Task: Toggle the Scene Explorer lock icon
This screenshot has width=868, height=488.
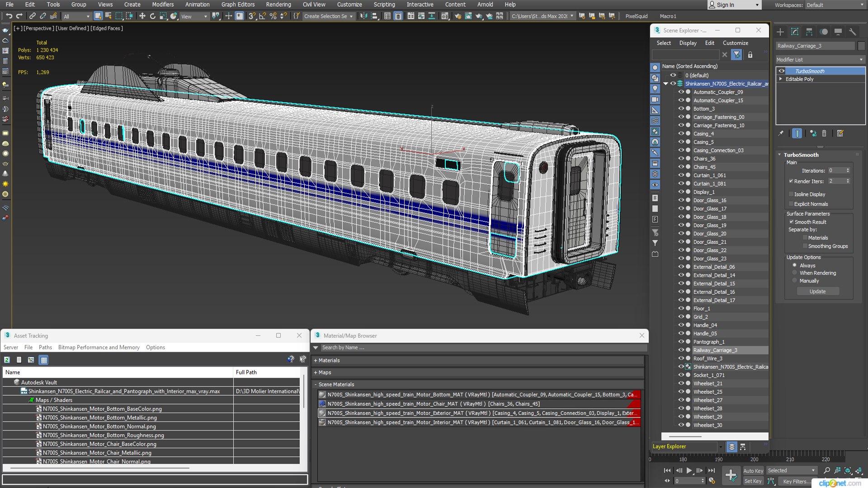Action: tap(750, 55)
